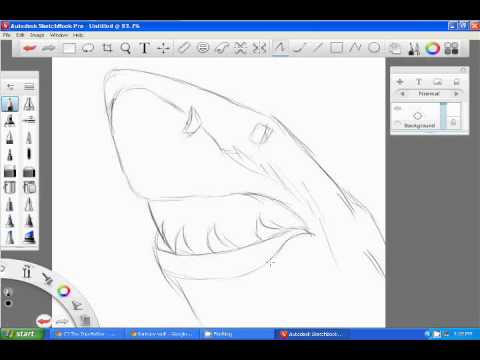Viewport: 480px width, 360px height.
Task: Select the Text tool in toolbar
Action: 144,48
